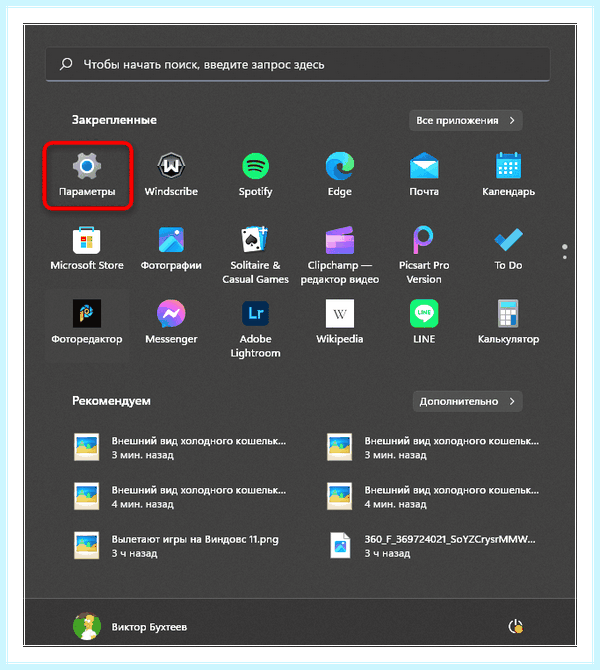Launch Windscribe from pinned apps
The width and height of the screenshot is (600, 670).
[x=171, y=175]
